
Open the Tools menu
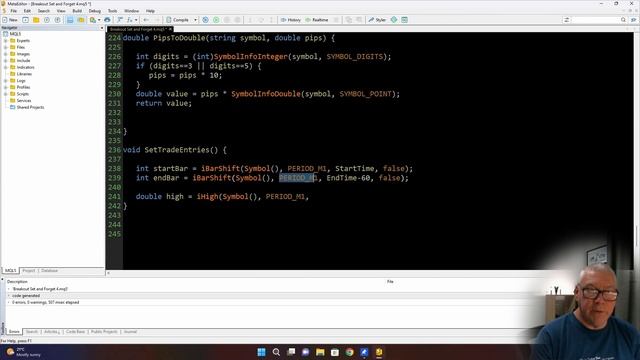113,11
